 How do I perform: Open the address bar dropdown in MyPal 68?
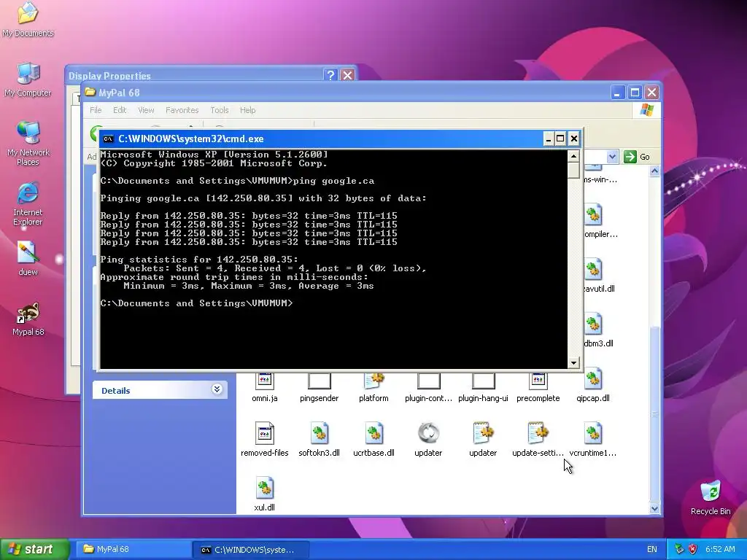[612, 157]
